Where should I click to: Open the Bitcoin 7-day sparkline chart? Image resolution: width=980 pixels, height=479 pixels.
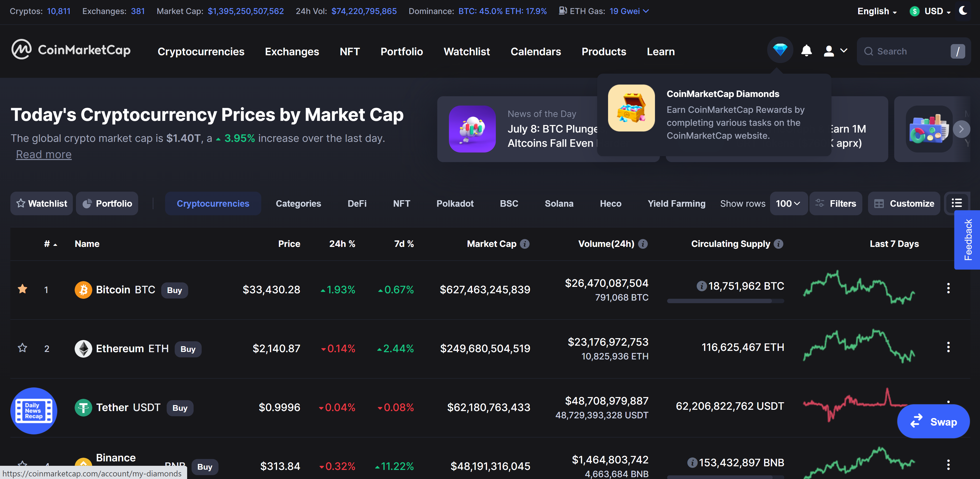(859, 287)
